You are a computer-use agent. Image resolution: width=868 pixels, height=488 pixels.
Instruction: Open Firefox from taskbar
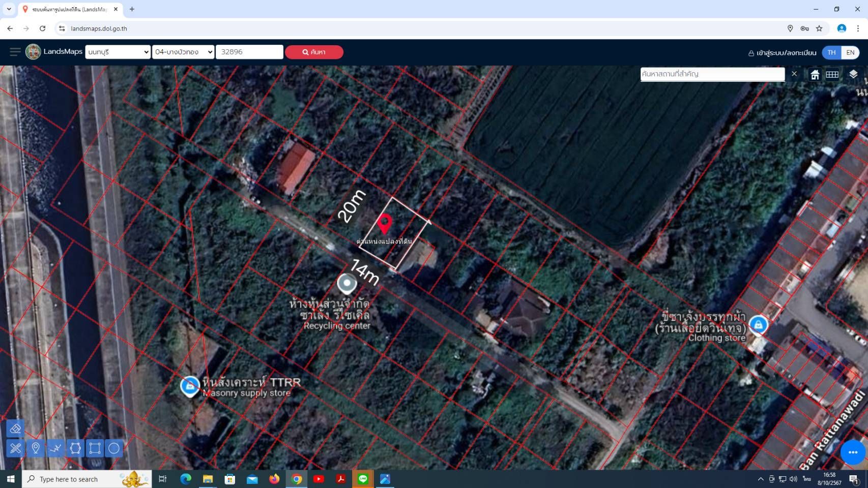point(274,479)
